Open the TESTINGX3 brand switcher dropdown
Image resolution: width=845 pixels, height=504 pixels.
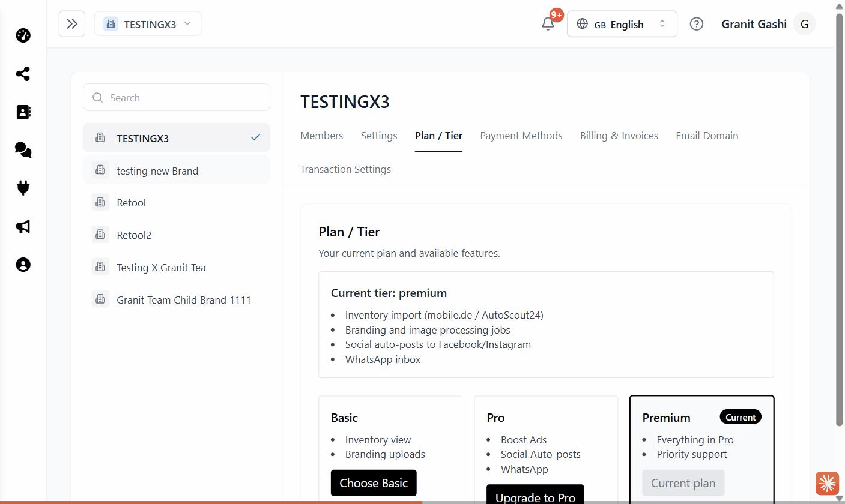click(x=148, y=24)
